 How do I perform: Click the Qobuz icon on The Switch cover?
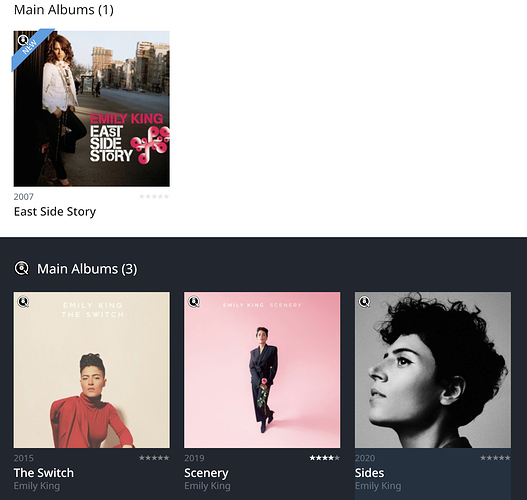click(x=23, y=302)
